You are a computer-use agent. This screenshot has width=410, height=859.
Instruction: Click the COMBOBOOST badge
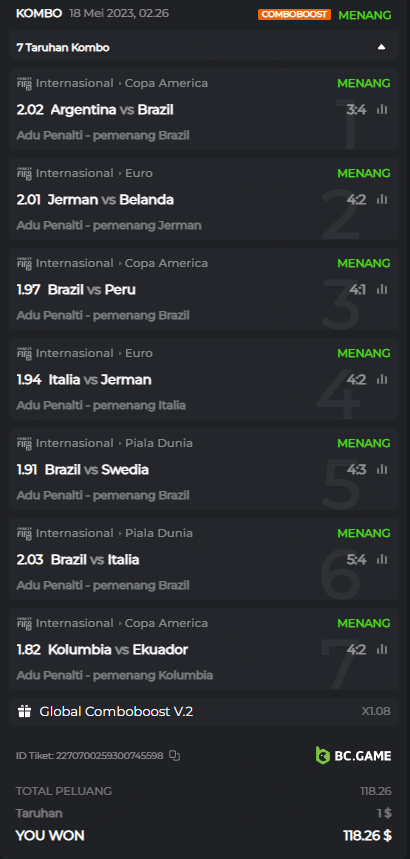click(x=294, y=15)
